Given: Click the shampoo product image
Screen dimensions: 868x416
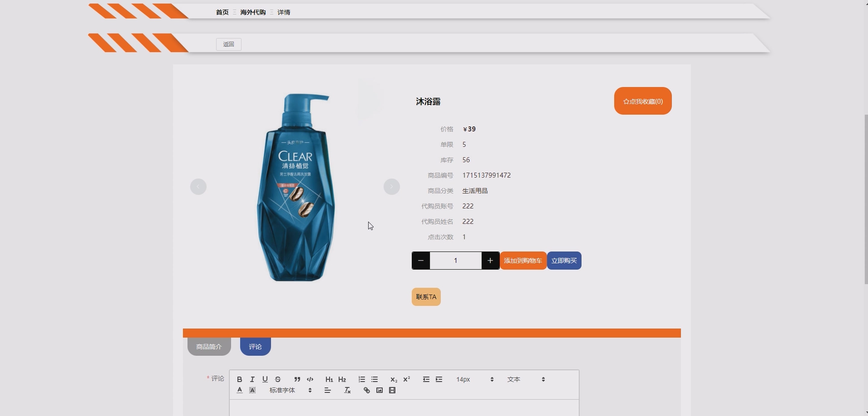Looking at the screenshot, I should [295, 187].
